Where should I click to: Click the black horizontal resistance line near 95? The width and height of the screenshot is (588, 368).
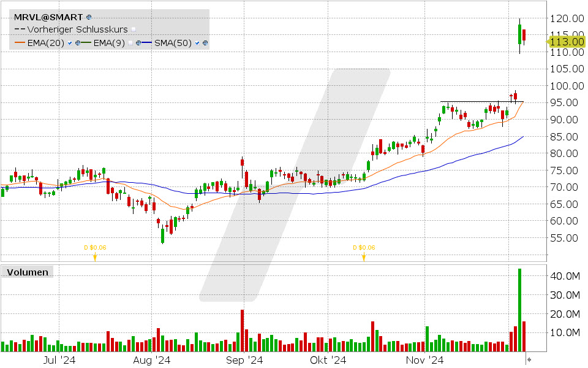(481, 102)
